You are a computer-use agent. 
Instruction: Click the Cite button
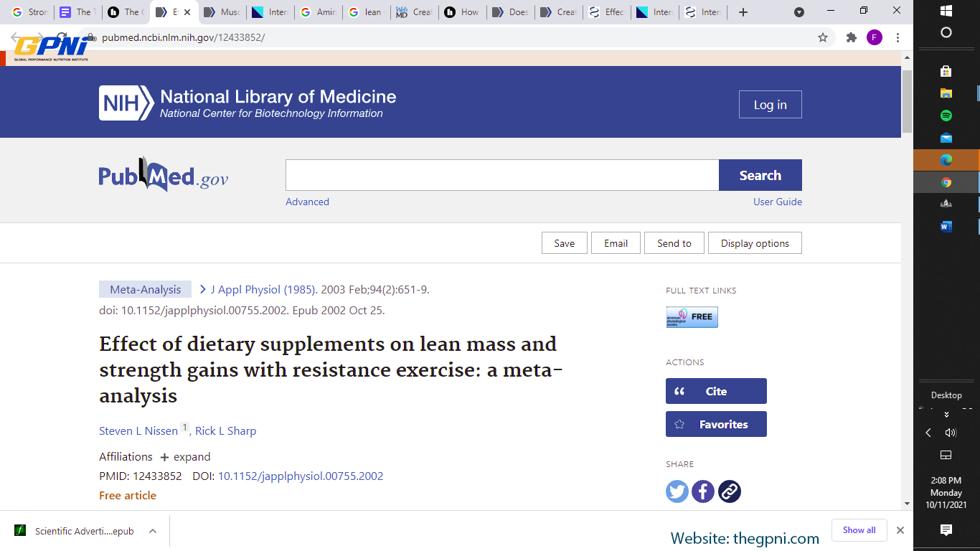[716, 391]
